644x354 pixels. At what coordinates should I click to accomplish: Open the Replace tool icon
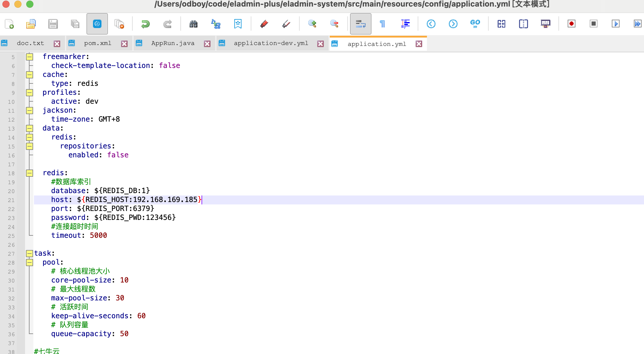tap(216, 24)
